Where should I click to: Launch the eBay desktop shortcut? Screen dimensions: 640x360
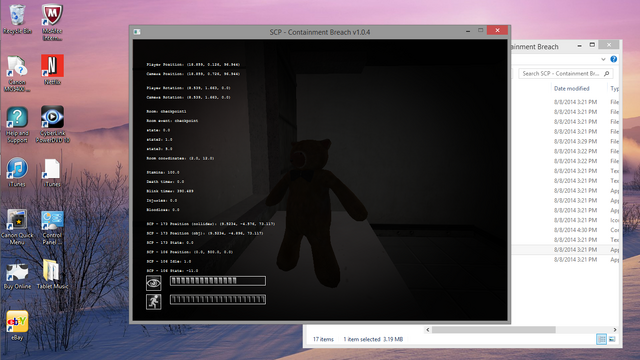(17, 325)
